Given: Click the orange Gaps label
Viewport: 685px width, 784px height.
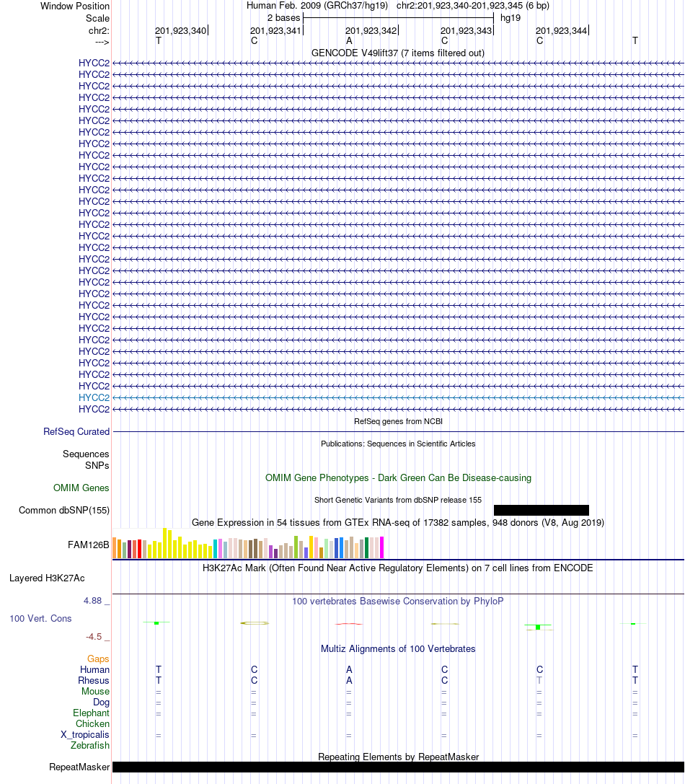Looking at the screenshot, I should coord(98,659).
